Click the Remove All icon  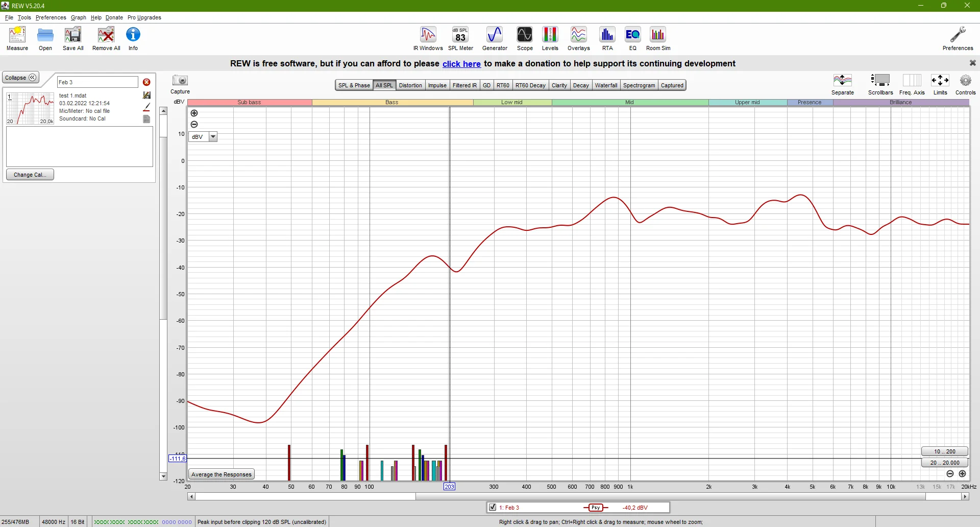106,39
